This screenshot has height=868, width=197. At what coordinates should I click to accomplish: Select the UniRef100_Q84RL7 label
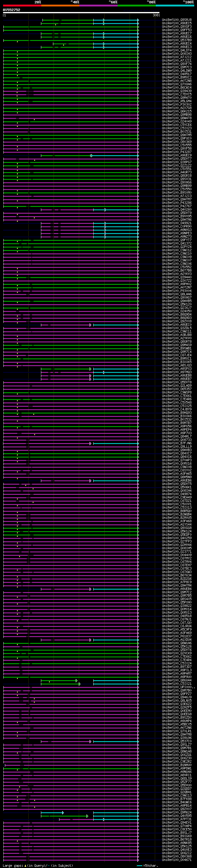tap(177, 436)
